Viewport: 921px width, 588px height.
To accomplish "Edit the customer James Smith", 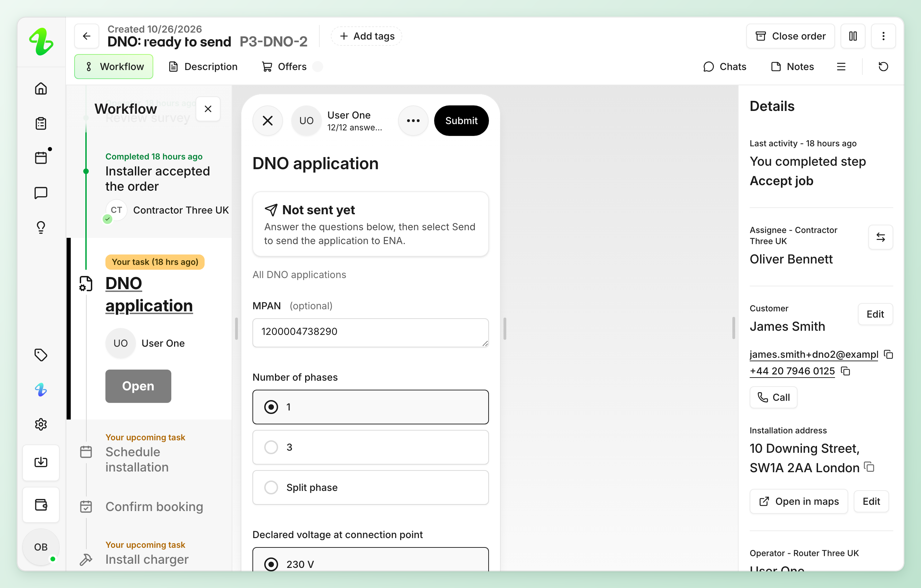I will [x=875, y=314].
